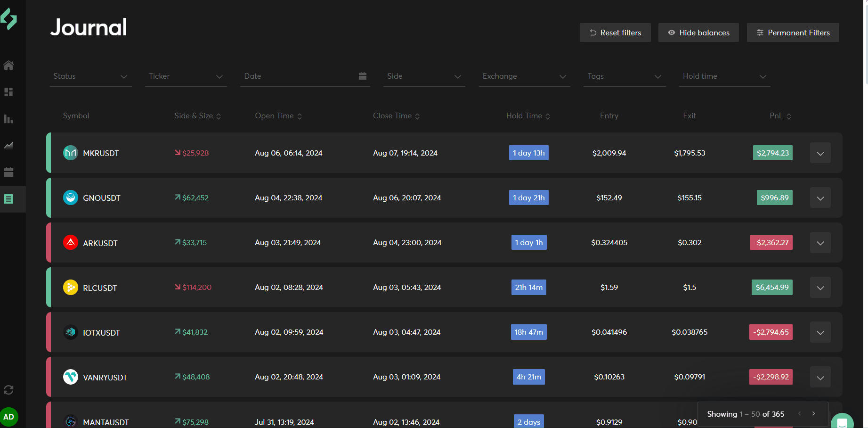Expand the MKRUSDT trade row details

click(820, 153)
